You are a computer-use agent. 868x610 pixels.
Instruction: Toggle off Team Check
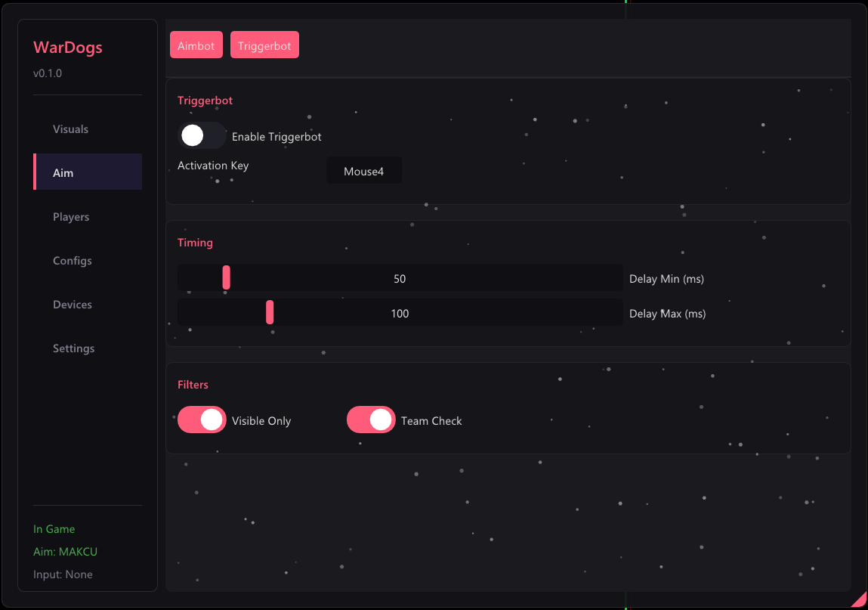tap(371, 420)
